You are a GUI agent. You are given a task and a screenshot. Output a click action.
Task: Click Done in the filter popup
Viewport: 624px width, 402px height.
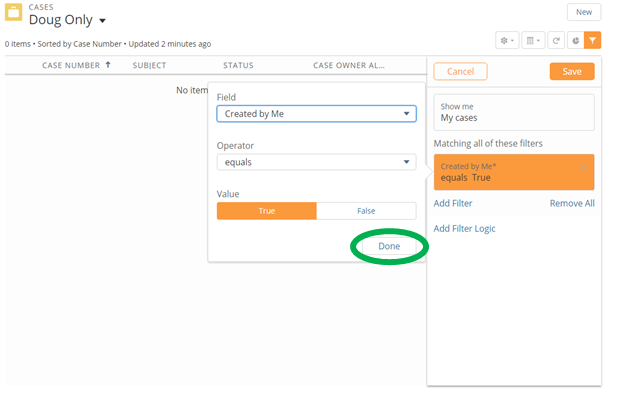point(389,246)
